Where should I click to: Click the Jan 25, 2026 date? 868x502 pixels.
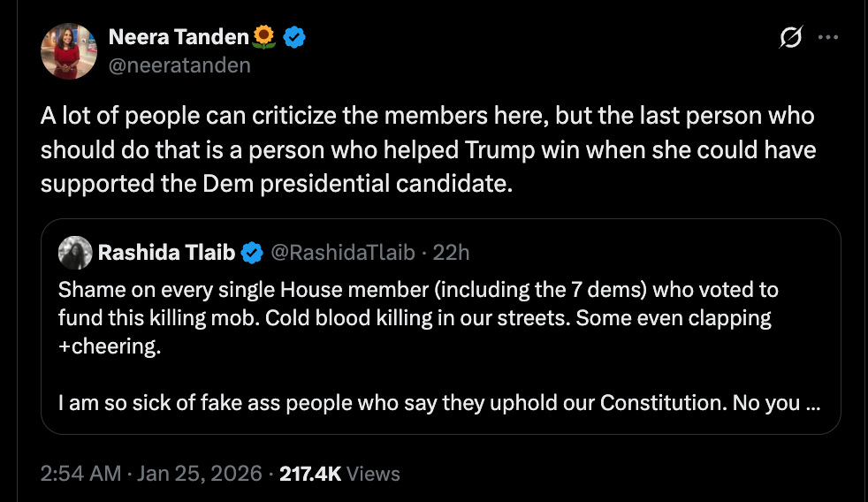click(x=200, y=474)
